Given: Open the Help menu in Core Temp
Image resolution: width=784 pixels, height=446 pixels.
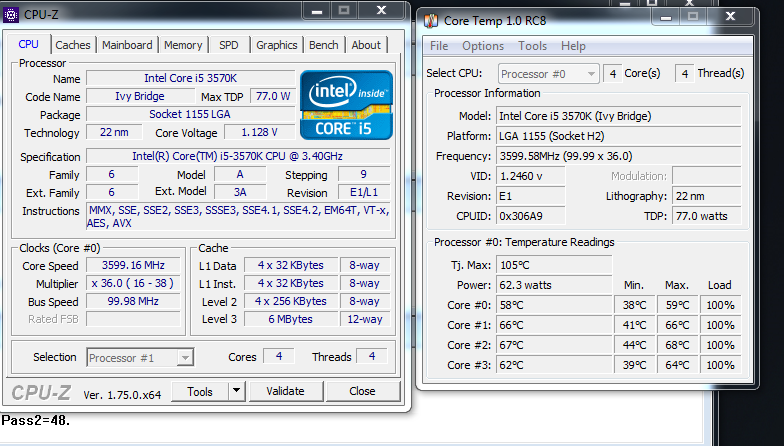Looking at the screenshot, I should tap(573, 46).
